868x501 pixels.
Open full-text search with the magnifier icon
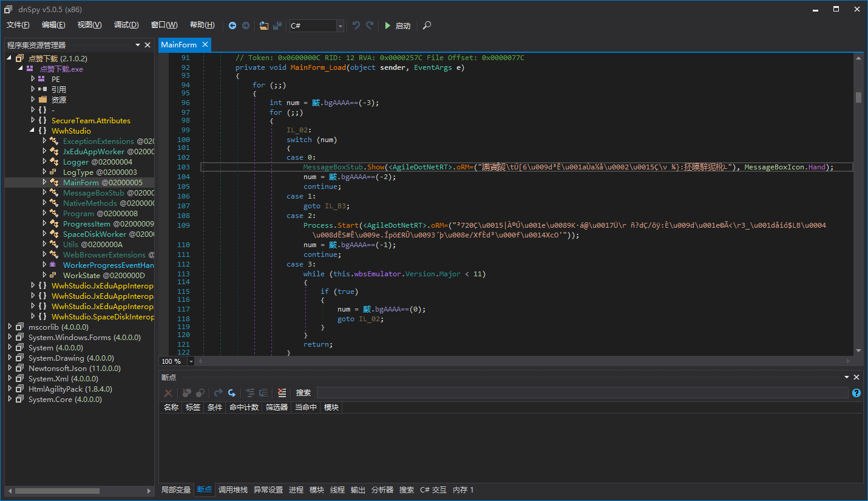pyautogui.click(x=426, y=25)
